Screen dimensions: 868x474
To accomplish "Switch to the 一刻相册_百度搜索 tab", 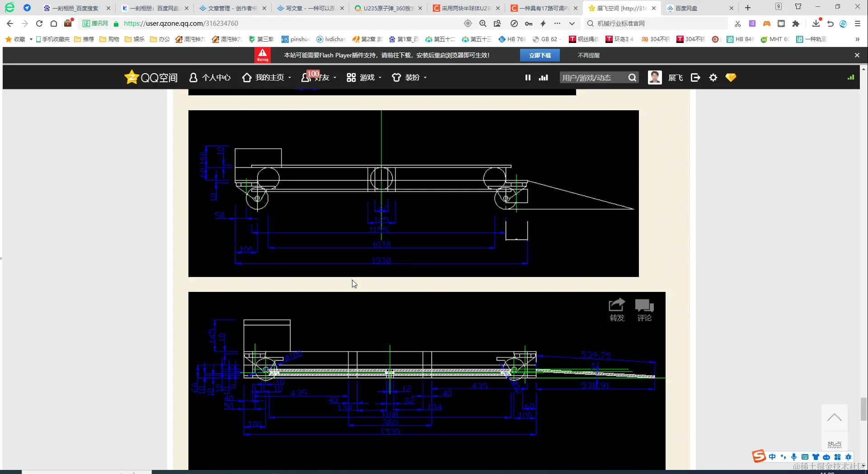I will [75, 8].
